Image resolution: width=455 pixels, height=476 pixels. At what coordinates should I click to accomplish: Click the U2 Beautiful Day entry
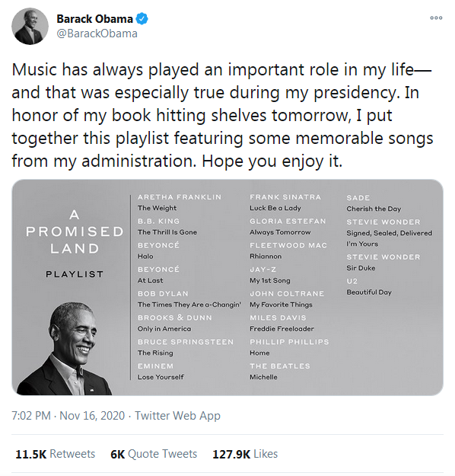[369, 286]
